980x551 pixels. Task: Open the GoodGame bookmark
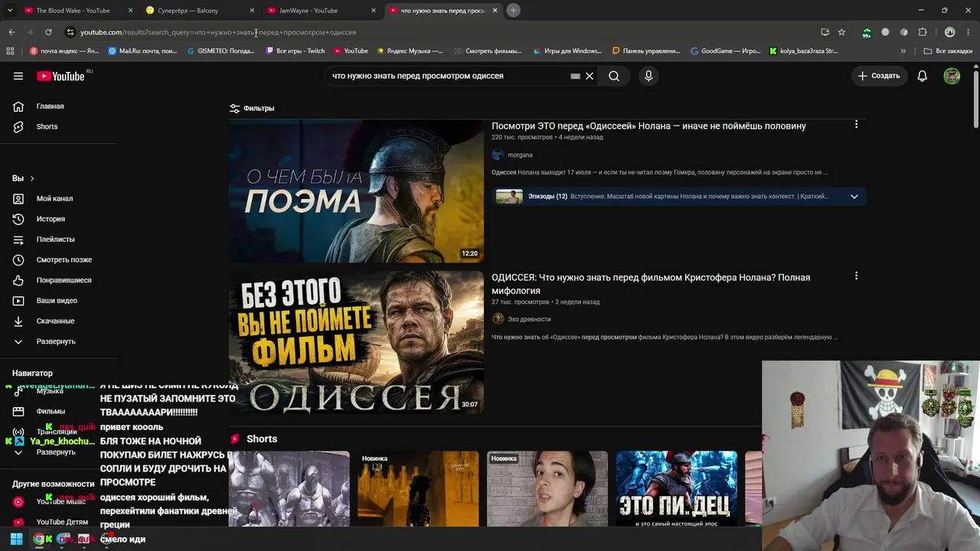pyautogui.click(x=726, y=51)
